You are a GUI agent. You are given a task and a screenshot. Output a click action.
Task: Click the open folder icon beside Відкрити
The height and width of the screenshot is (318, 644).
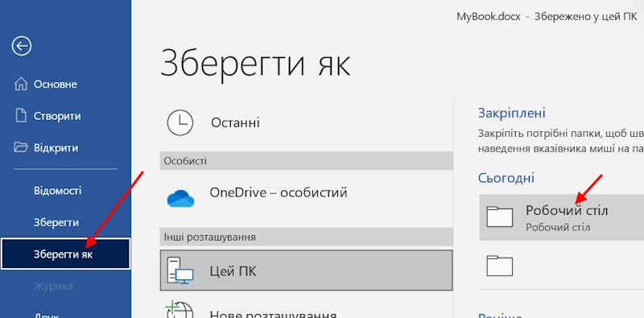pyautogui.click(x=22, y=147)
